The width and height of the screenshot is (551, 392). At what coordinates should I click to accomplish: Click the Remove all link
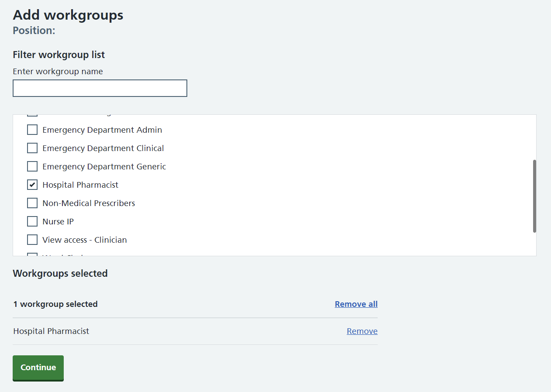356,304
